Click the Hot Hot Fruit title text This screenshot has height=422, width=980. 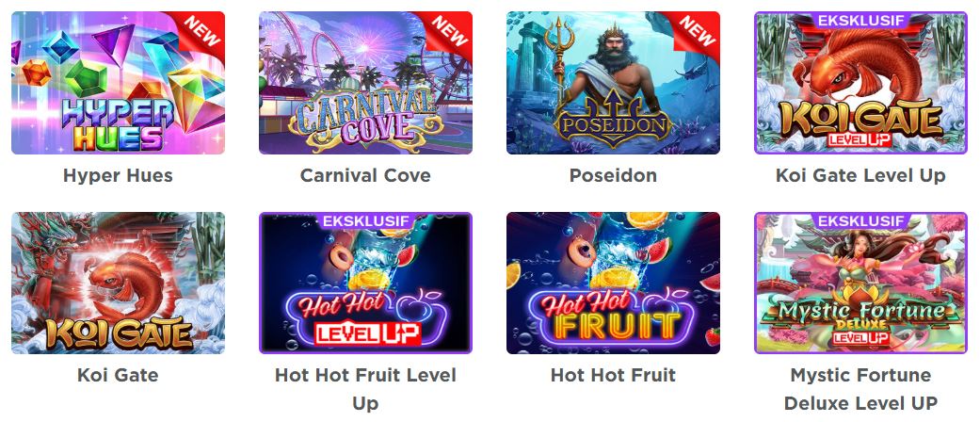[x=613, y=375]
